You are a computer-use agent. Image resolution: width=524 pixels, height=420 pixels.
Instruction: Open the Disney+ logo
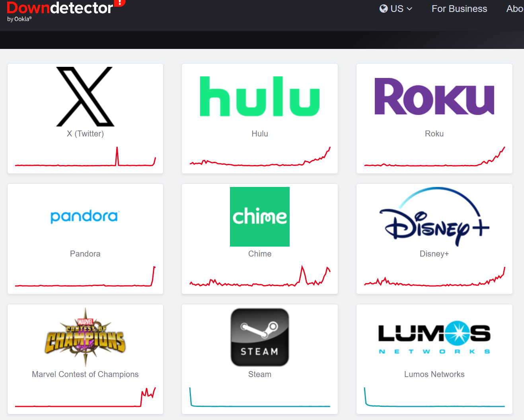pos(434,217)
